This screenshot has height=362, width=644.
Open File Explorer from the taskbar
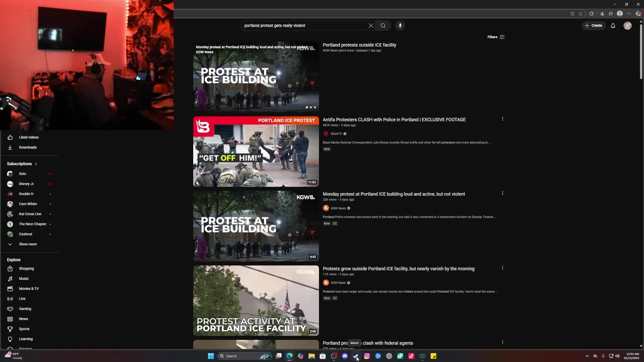click(x=311, y=356)
